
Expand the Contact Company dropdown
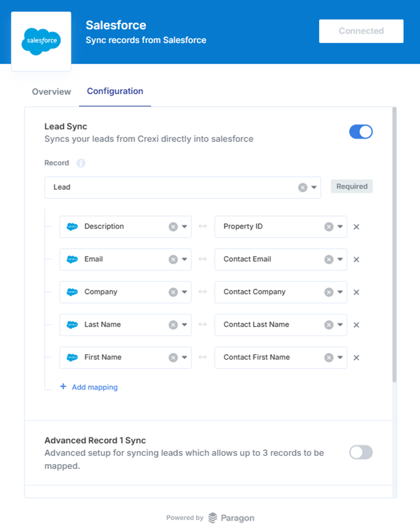pos(340,292)
